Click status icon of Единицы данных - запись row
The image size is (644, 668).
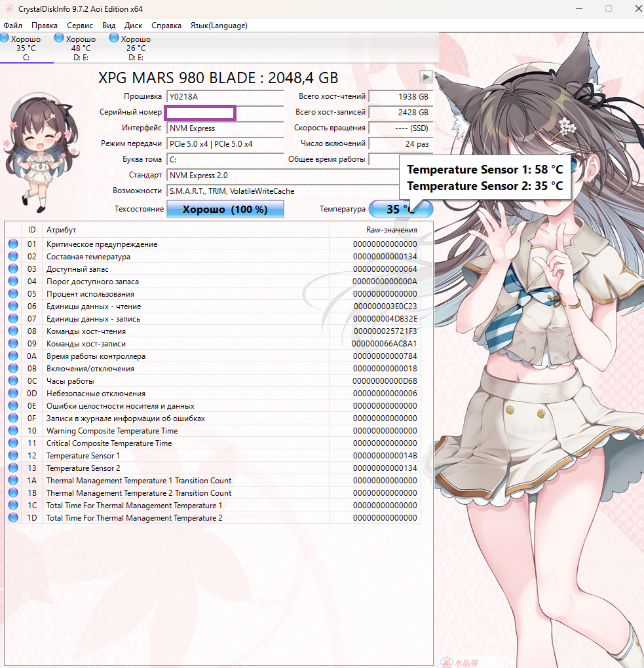(13, 318)
